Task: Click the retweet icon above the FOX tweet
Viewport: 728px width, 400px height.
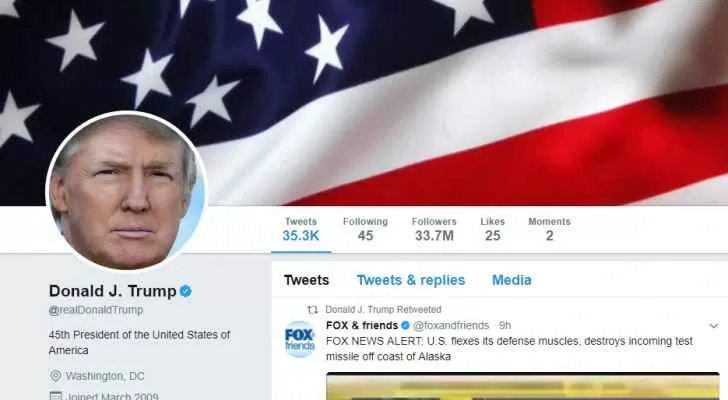Action: (x=313, y=310)
